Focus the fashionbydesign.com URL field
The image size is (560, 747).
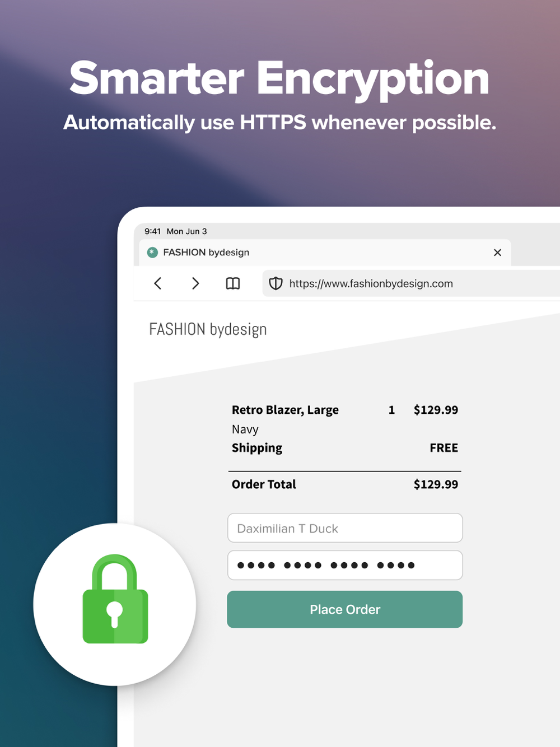coord(411,283)
